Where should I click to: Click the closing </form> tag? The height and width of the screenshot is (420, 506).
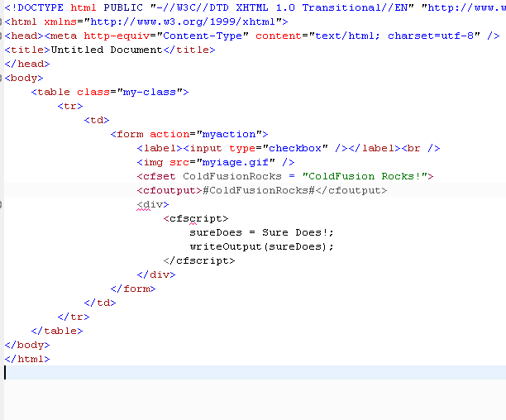(133, 289)
